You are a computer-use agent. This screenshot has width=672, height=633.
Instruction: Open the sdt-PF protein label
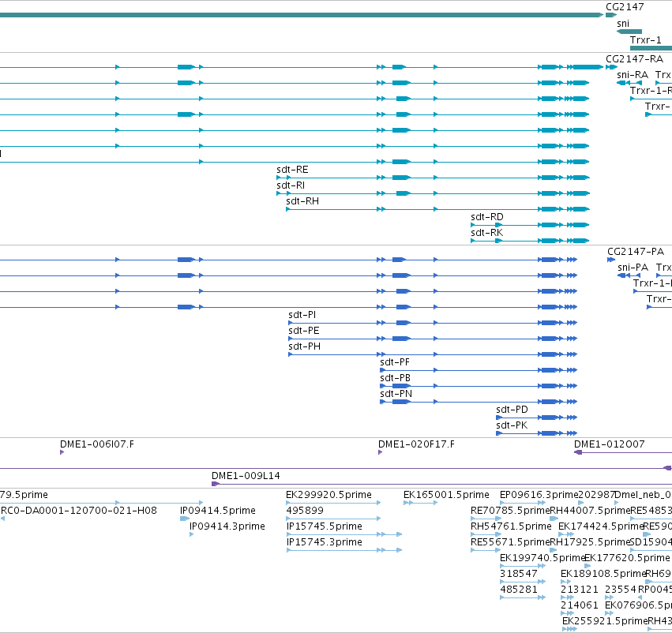tap(395, 362)
